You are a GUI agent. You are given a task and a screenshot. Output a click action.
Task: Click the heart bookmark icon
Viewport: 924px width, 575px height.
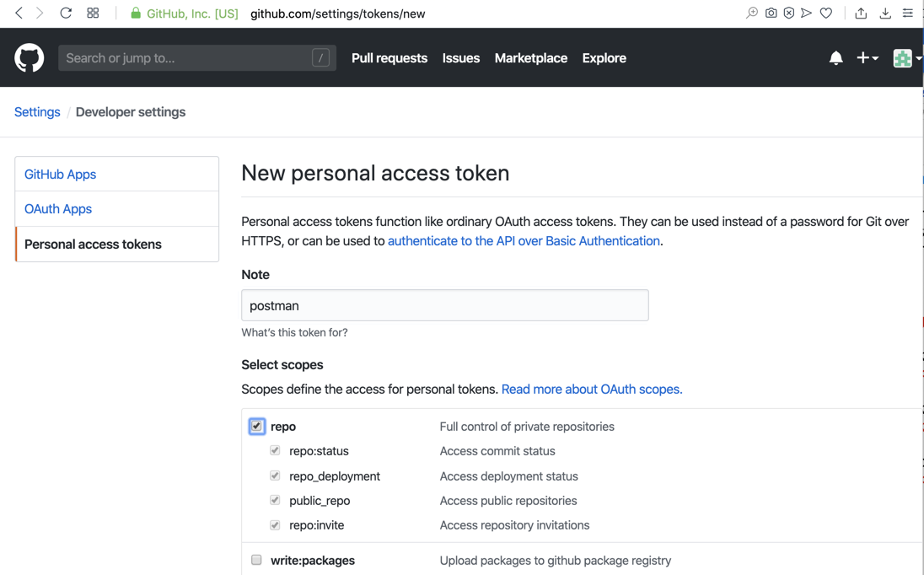point(826,13)
